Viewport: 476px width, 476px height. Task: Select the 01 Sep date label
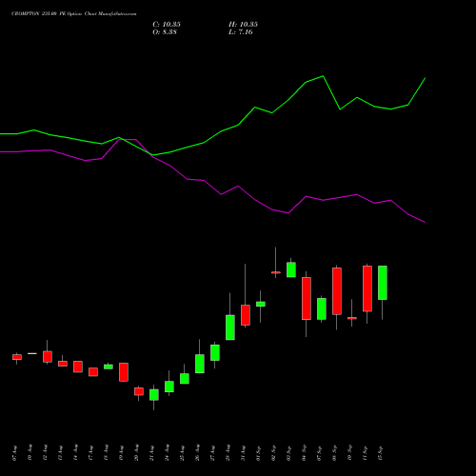tap(259, 453)
